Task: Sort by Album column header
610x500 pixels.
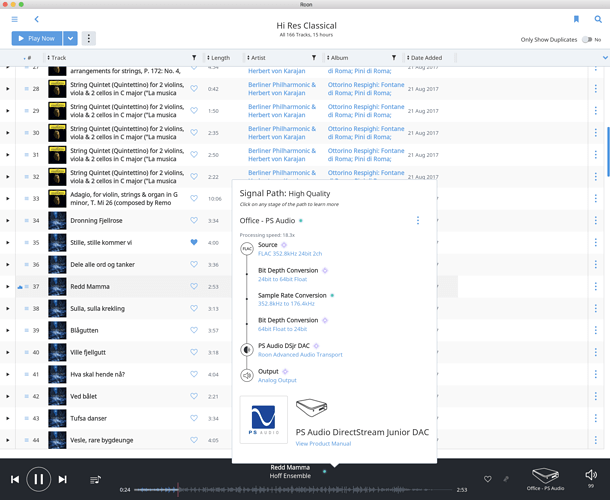Action: 338,58
